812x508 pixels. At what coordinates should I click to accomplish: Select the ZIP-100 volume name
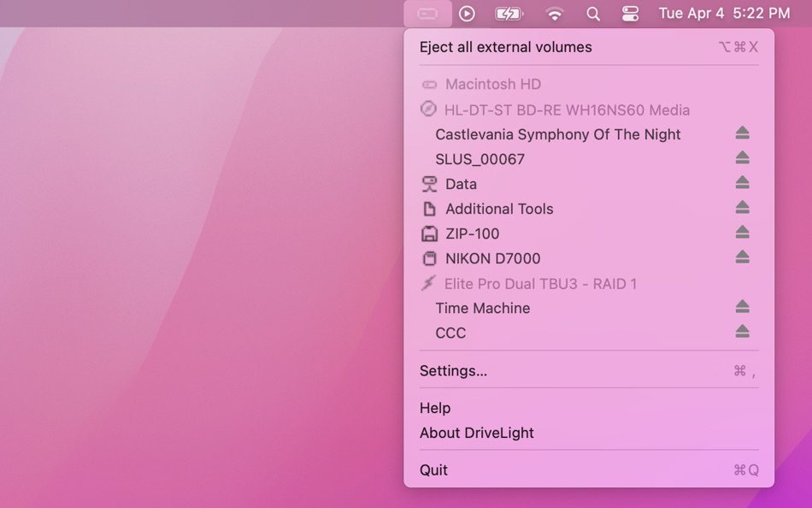coord(473,233)
